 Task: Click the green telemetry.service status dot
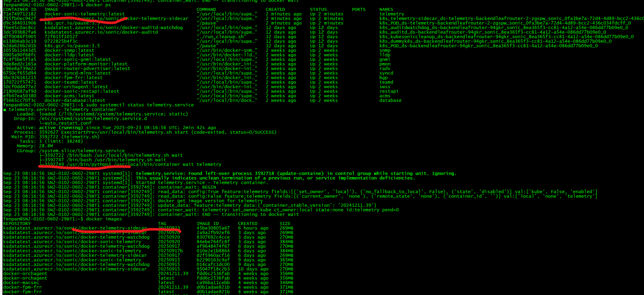tap(5, 110)
